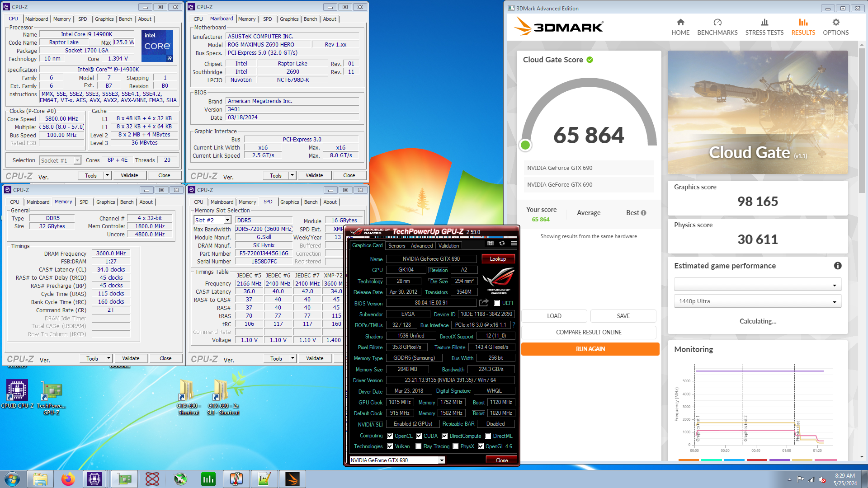Viewport: 868px width, 488px height.
Task: Launch Firefox from the taskbar
Action: coord(68,479)
